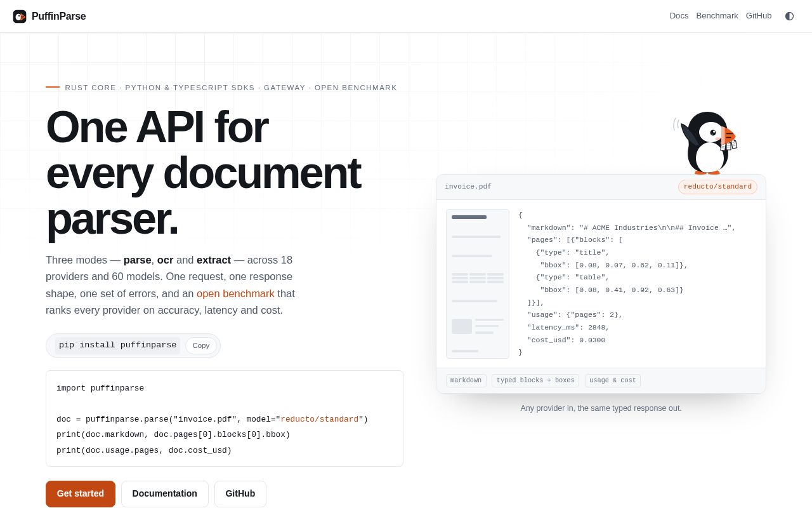Click the pip install puffinparse command text

coord(117,345)
